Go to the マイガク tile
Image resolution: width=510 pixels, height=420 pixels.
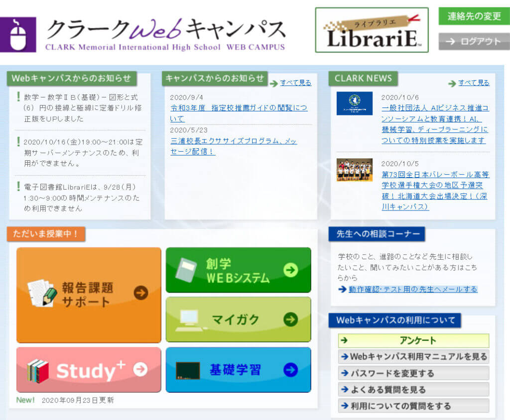pos(239,319)
